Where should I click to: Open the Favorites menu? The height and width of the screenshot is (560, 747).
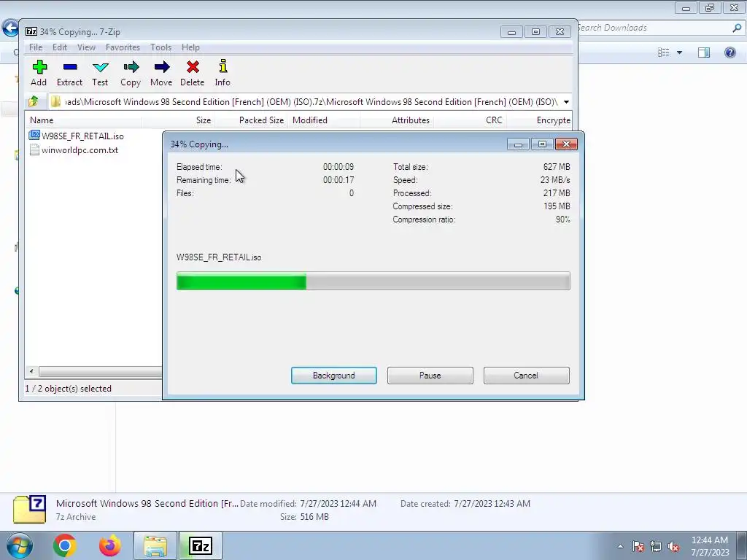(x=123, y=47)
